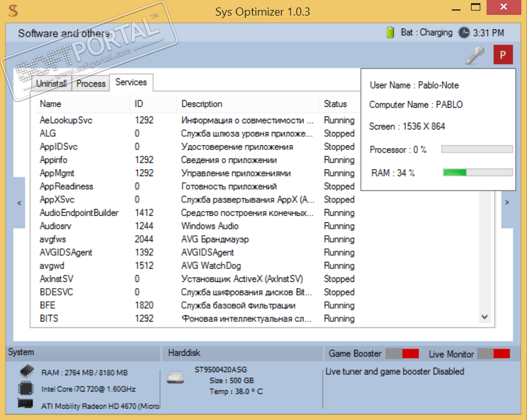Click the Software and others heading

pos(64,33)
